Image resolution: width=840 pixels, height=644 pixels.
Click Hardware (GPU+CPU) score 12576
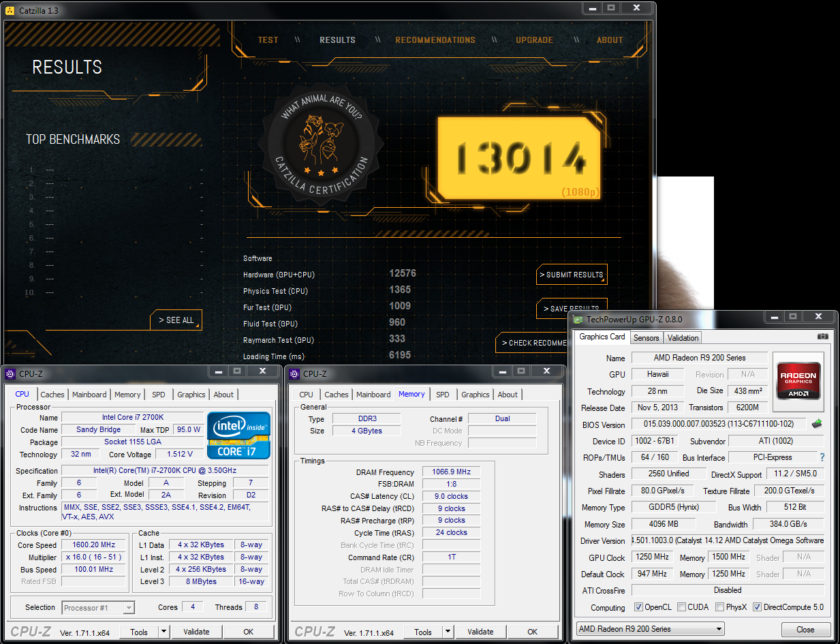click(402, 273)
